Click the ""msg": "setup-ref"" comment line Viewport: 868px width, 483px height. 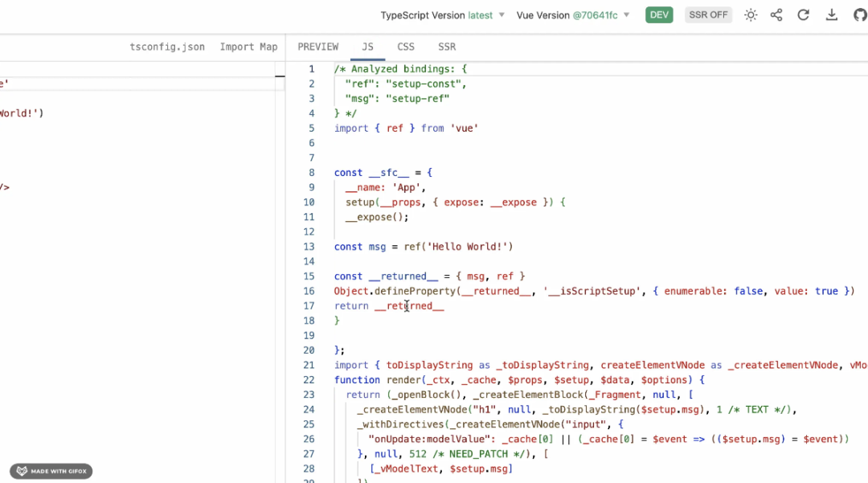pos(397,99)
